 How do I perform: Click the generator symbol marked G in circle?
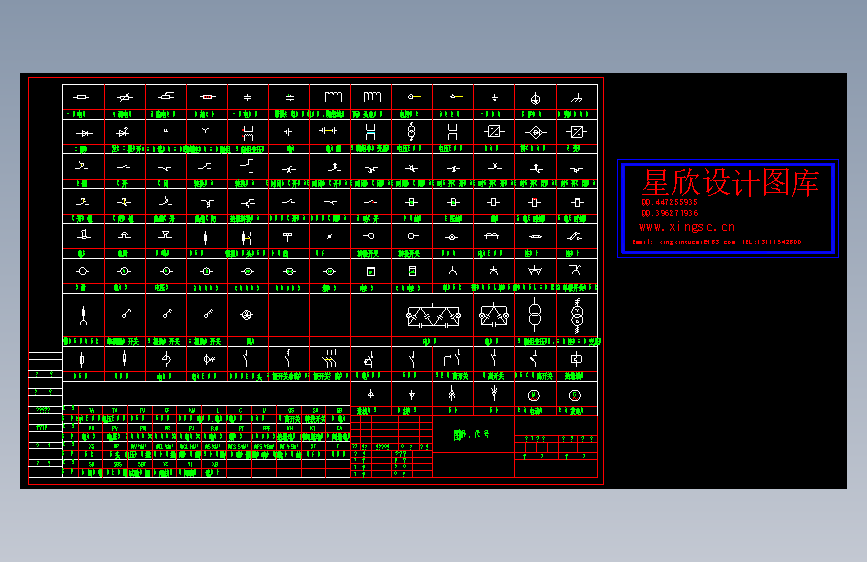coord(575,396)
